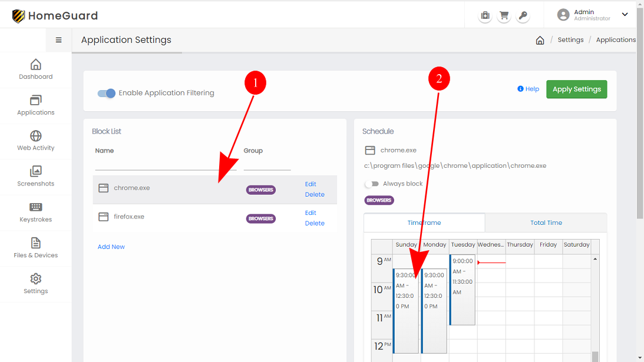Open the Help link
This screenshot has width=644, height=362.
528,89
